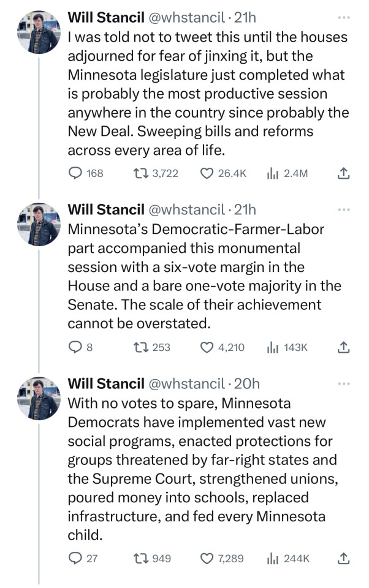View analytics of the 2.4M views tweet
This screenshot has width=369, height=588.
coord(273,173)
